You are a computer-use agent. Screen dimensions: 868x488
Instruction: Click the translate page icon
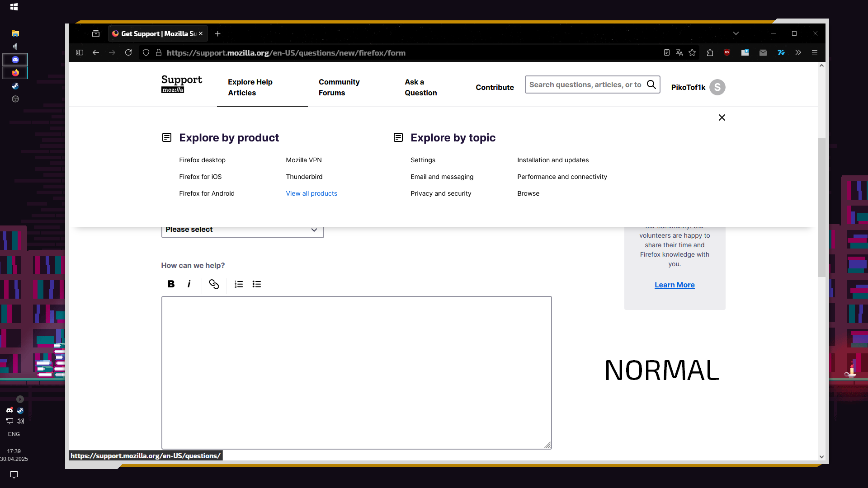[679, 52]
